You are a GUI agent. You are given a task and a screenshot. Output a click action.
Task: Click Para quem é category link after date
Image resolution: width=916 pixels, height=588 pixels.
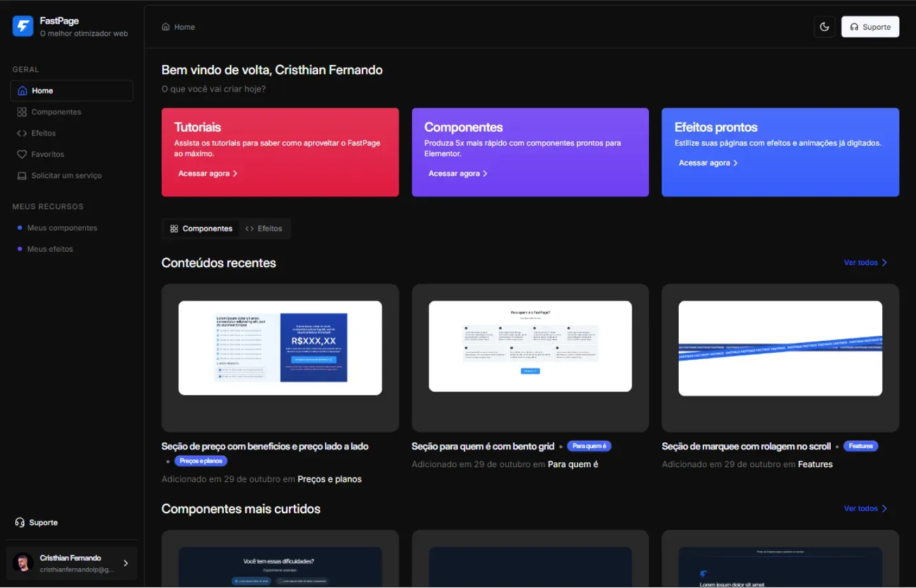[x=572, y=465]
